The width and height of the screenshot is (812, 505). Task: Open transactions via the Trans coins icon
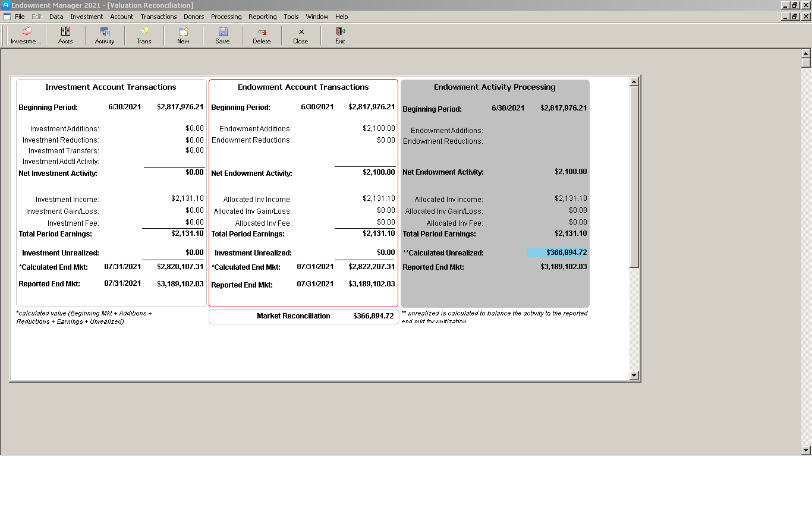point(143,36)
